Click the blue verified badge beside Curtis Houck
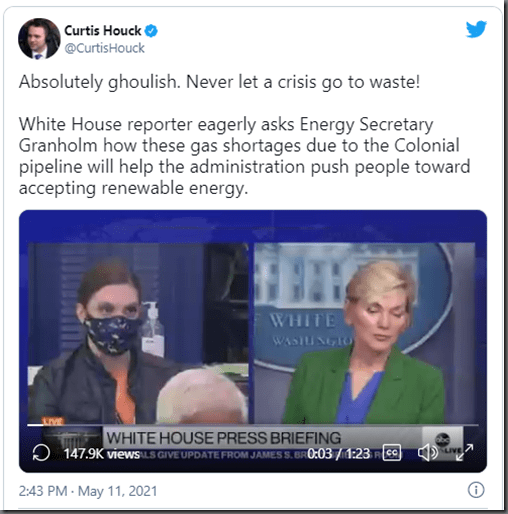Image resolution: width=508 pixels, height=514 pixels. 151,31
